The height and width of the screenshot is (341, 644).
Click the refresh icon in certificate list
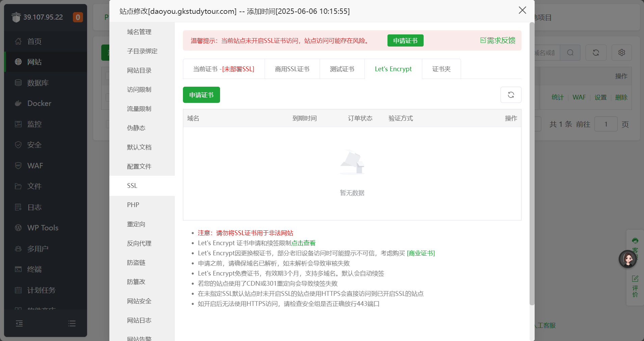point(511,95)
